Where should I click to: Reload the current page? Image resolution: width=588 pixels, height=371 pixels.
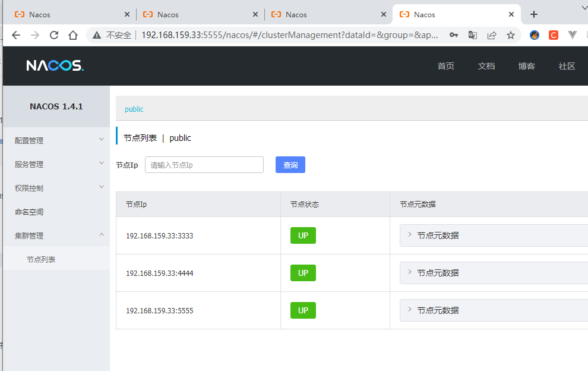point(54,35)
